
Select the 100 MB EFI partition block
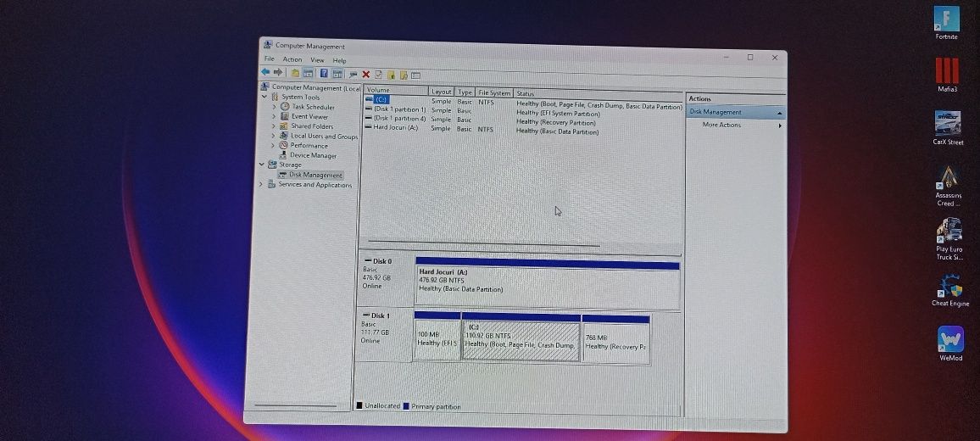(437, 337)
